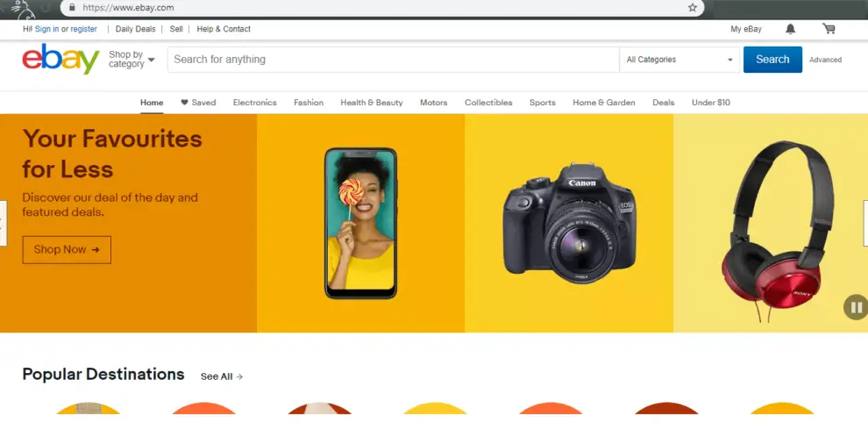Screen dimensions: 868x444
Task: Open the Collectibles tab
Action: coord(488,103)
